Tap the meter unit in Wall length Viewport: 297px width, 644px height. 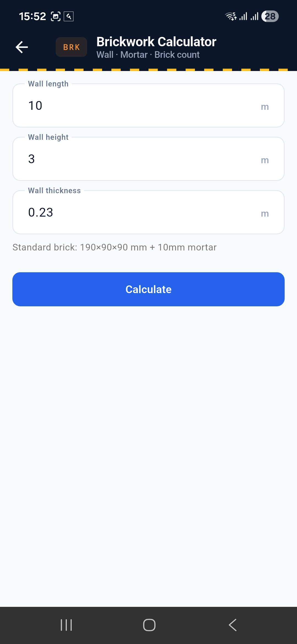click(x=265, y=107)
